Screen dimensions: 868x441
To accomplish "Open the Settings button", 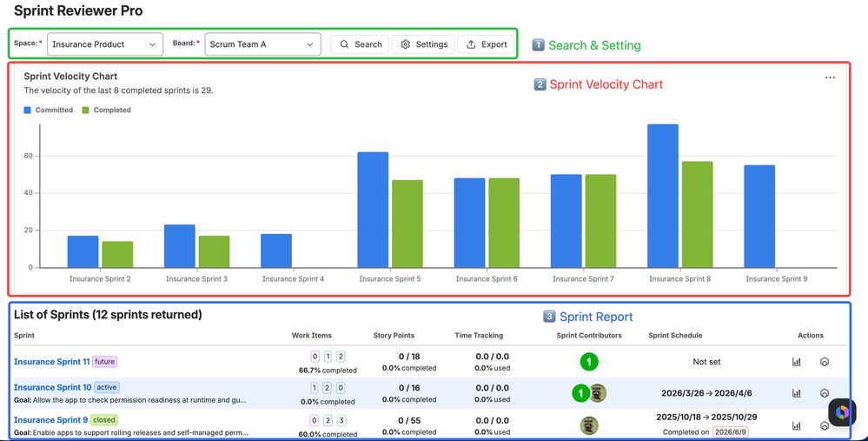I will tap(423, 44).
